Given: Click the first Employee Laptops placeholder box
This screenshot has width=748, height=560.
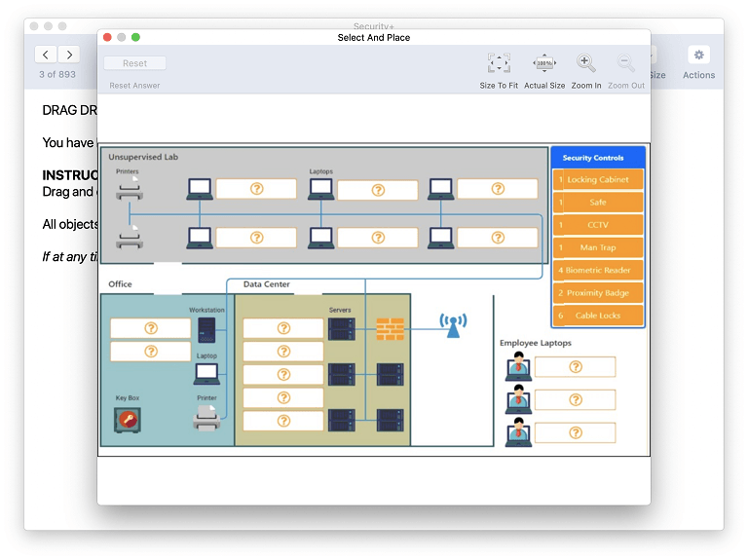Looking at the screenshot, I should click(575, 367).
